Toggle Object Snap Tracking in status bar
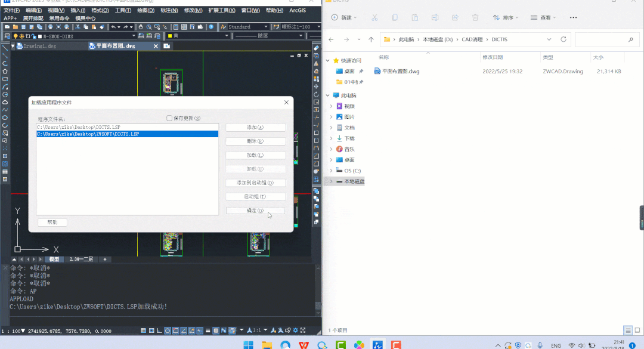644x349 pixels. [184, 331]
